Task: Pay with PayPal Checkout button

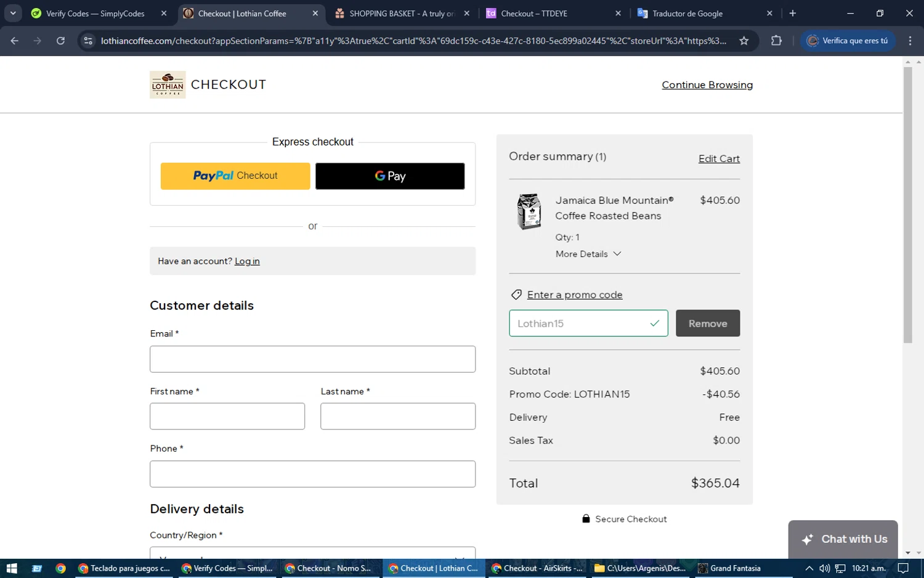Action: tap(235, 176)
